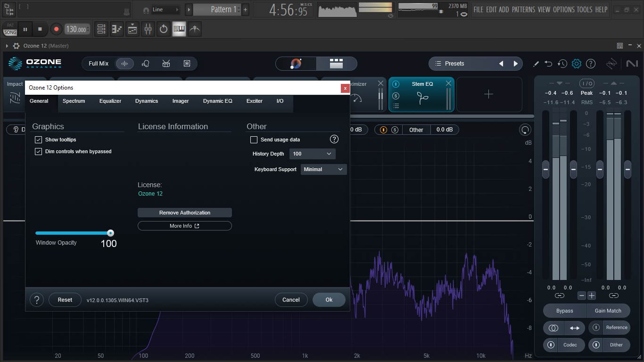
Task: Open the Keyboard Support dropdown
Action: coord(324,169)
